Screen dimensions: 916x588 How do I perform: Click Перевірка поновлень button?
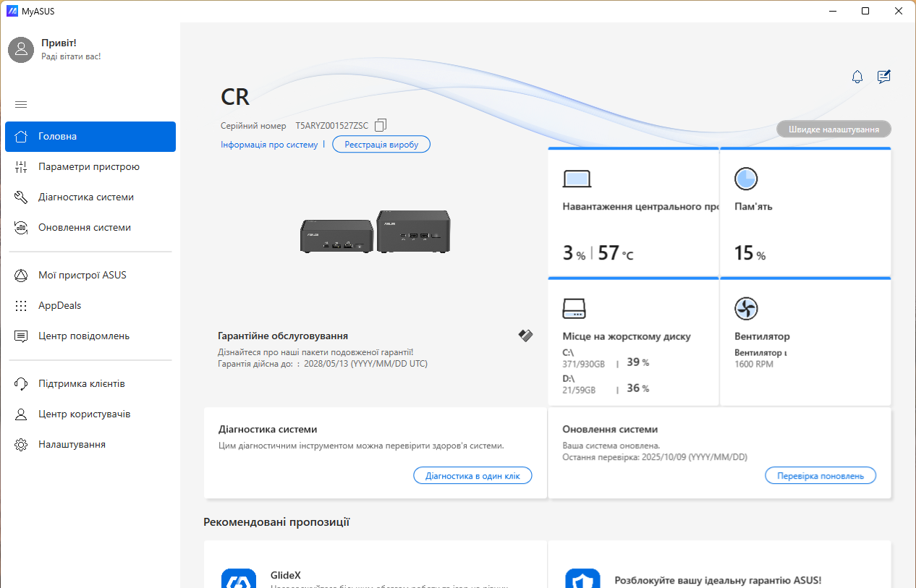pos(820,476)
